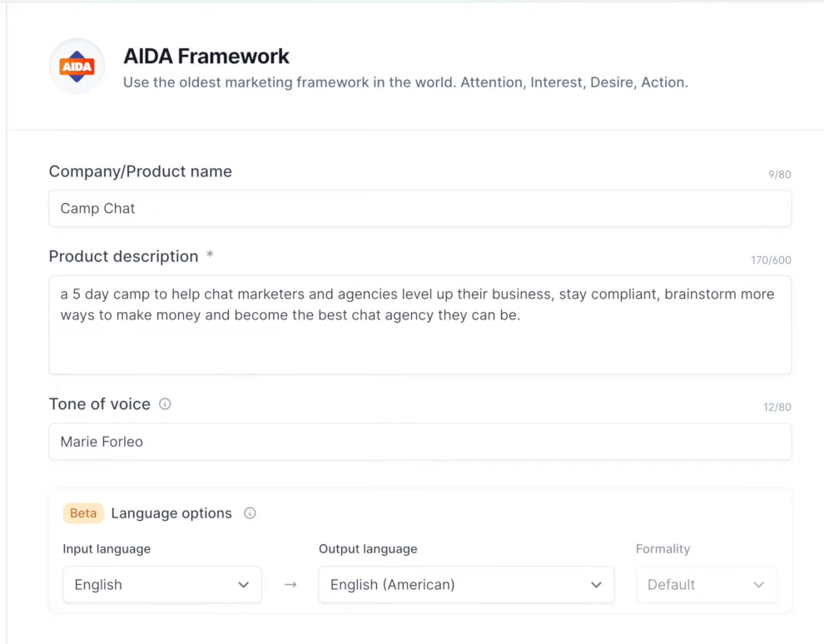Click the 9/80 character counter
The height and width of the screenshot is (644, 824).
tap(779, 175)
